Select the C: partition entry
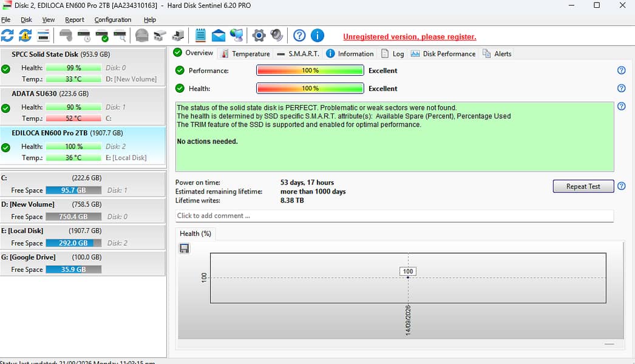Image resolution: width=635 pixels, height=364 pixels. coord(83,184)
